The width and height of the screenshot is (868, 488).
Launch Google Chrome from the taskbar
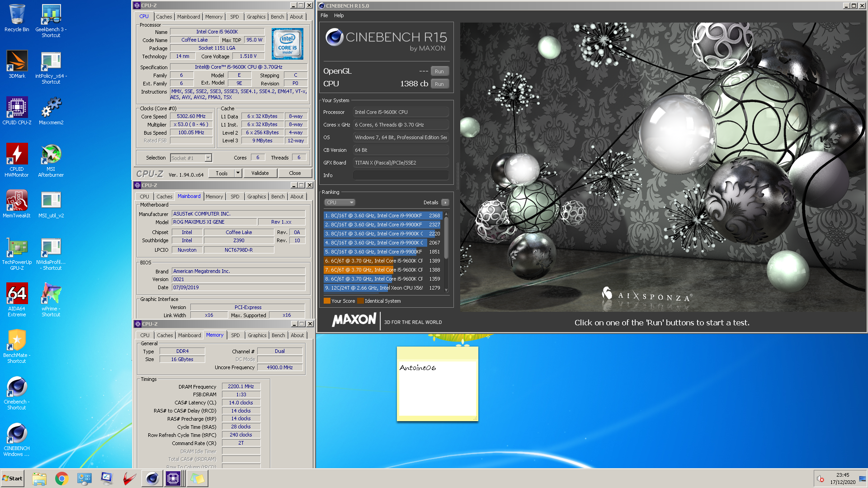point(62,479)
